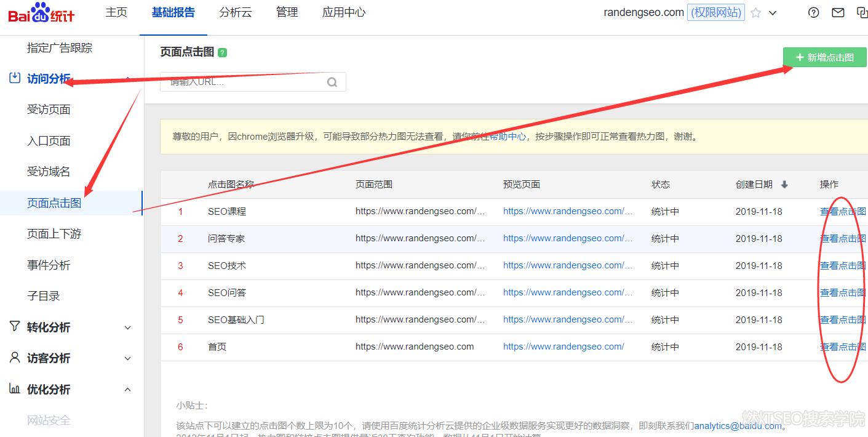This screenshot has height=437, width=868.
Task: Click the 优化分析 bar chart icon
Action: pyautogui.click(x=15, y=389)
